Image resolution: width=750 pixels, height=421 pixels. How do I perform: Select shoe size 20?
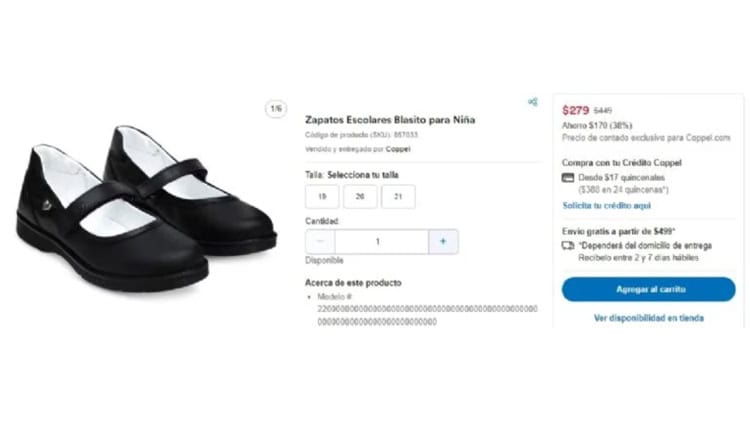point(359,197)
